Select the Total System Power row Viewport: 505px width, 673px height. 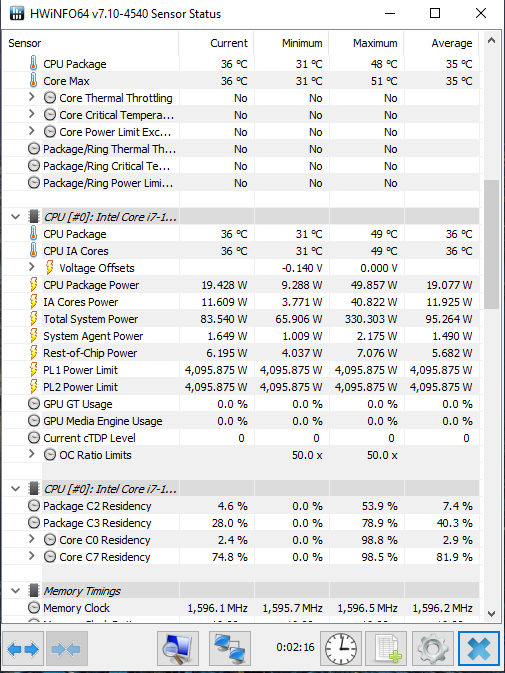tap(241, 319)
